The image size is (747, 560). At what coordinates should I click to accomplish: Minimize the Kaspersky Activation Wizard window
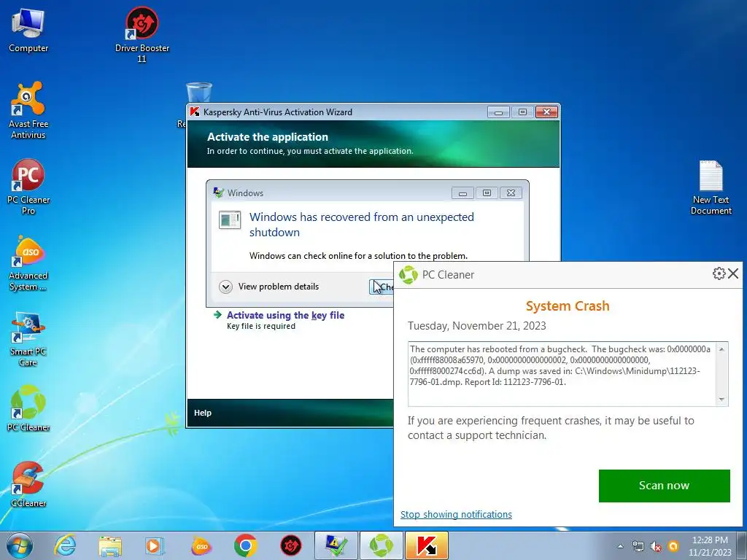[x=499, y=112]
